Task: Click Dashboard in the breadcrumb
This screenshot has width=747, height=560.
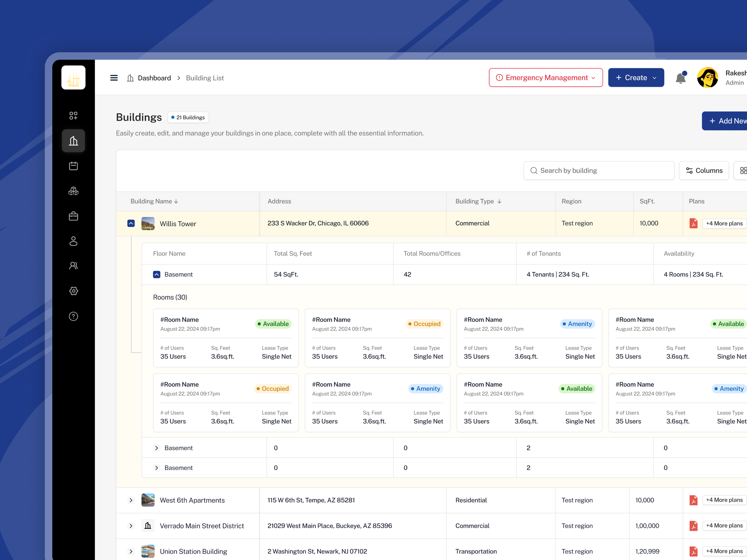Action: (x=154, y=78)
